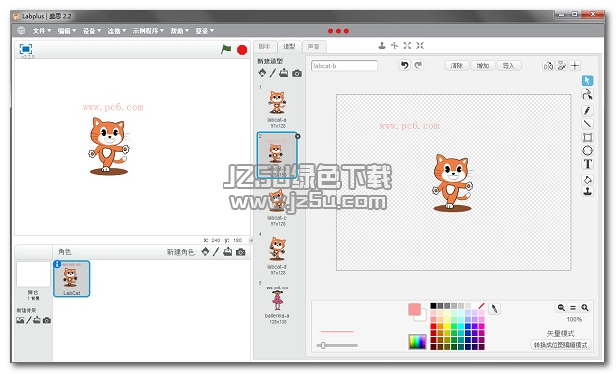Select the cut tool in the top toolbar
This screenshot has height=374, width=616.
pyautogui.click(x=394, y=46)
